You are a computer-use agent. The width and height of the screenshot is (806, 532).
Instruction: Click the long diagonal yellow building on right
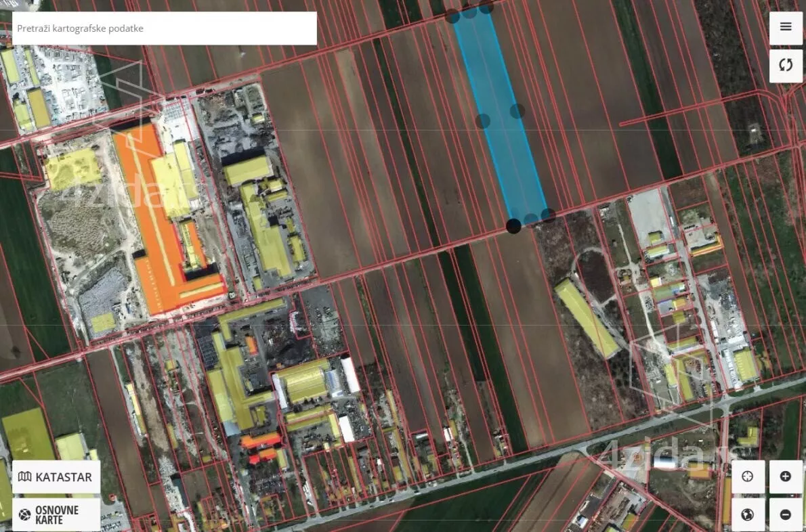(587, 318)
